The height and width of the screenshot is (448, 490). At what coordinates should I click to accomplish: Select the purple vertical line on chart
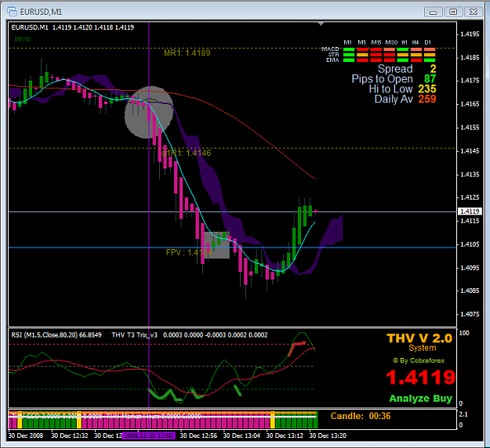149,219
